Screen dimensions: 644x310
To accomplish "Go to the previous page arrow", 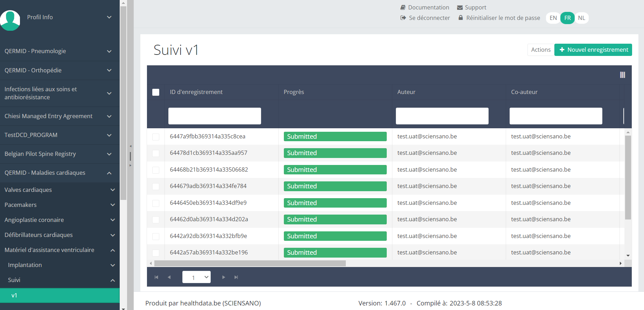I will (x=169, y=277).
